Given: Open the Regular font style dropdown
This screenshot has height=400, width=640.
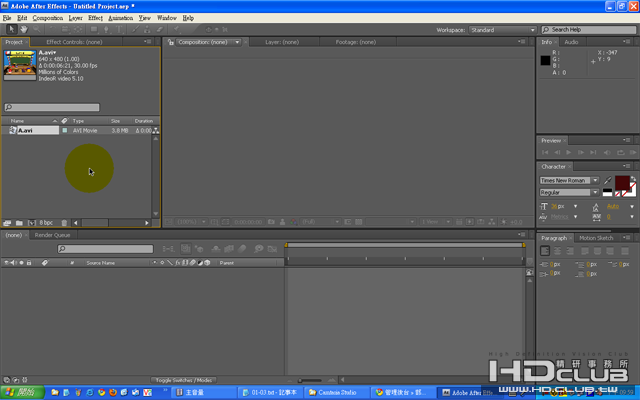Looking at the screenshot, I should (569, 192).
